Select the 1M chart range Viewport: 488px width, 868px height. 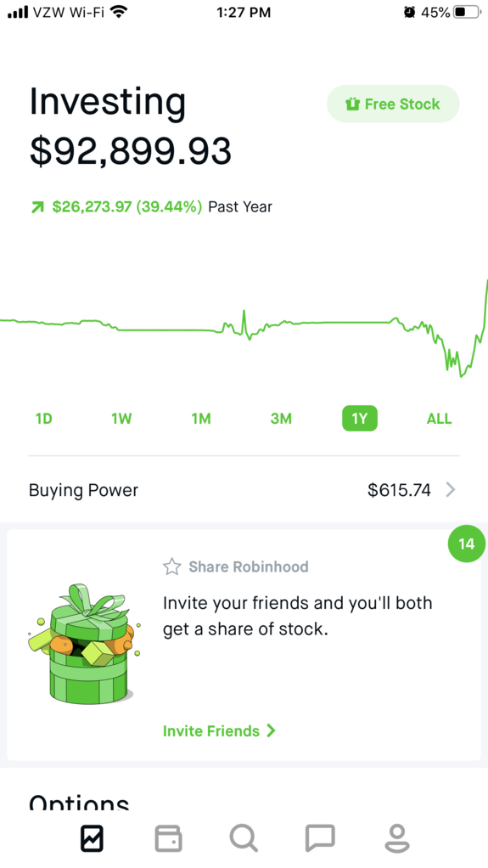(x=201, y=419)
